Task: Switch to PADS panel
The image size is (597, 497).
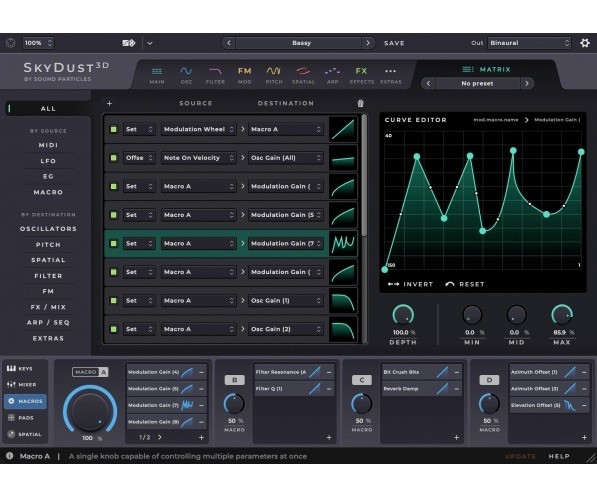Action: point(25,418)
